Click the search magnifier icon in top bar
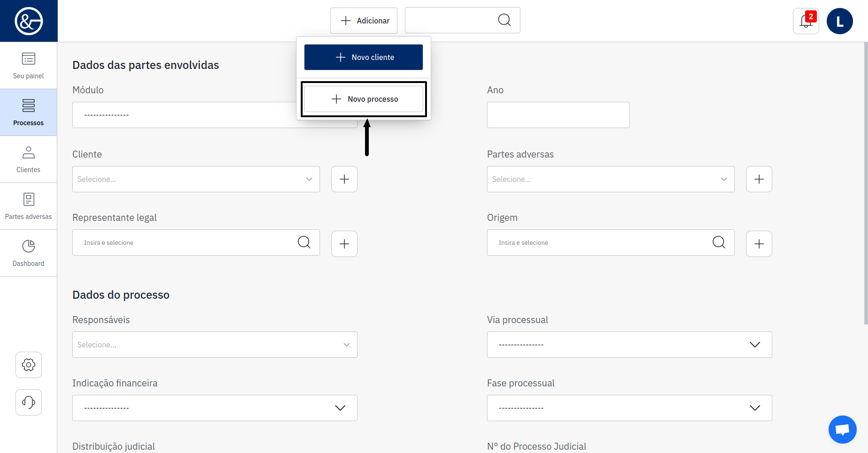This screenshot has height=453, width=868. point(504,20)
